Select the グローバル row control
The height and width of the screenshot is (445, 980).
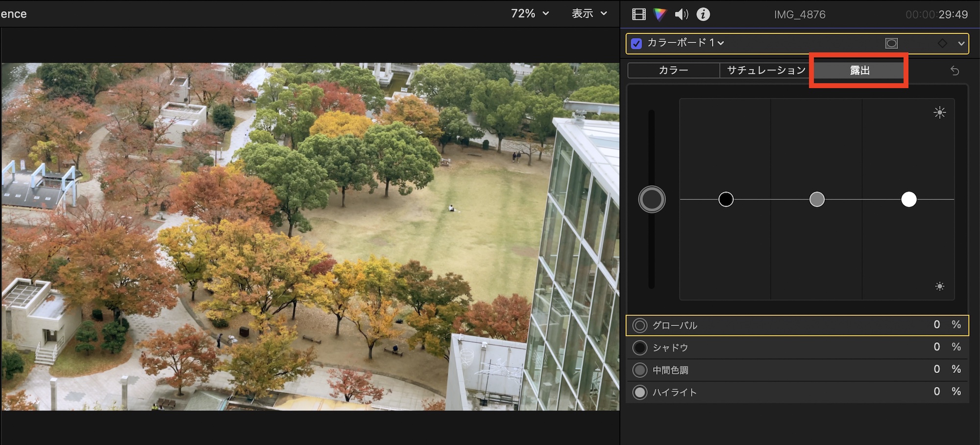(x=640, y=326)
